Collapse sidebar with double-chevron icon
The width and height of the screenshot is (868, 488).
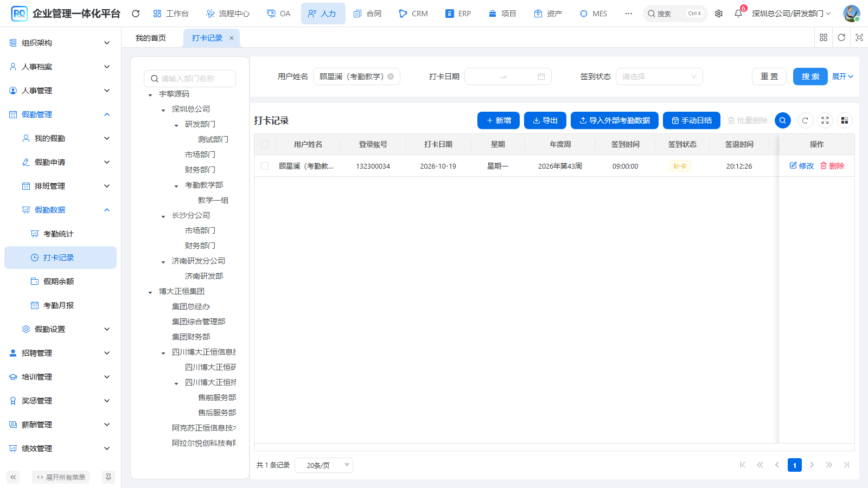coord(13,477)
